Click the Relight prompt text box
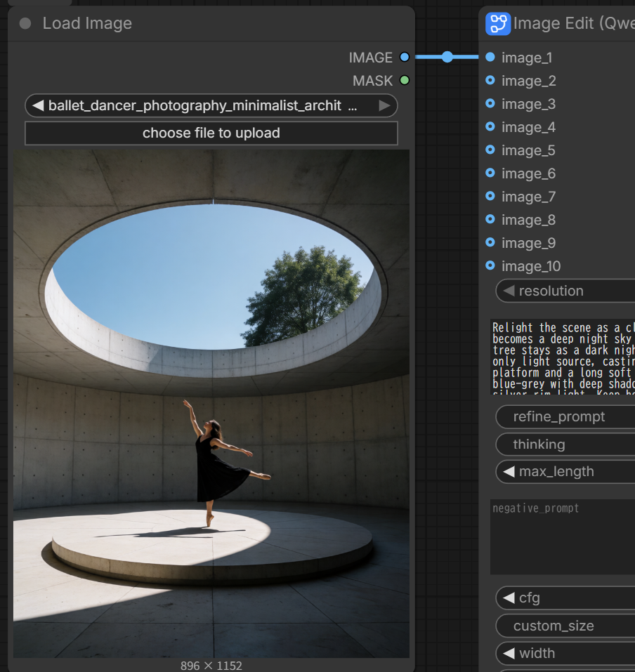Image resolution: width=635 pixels, height=672 pixels. tap(563, 357)
